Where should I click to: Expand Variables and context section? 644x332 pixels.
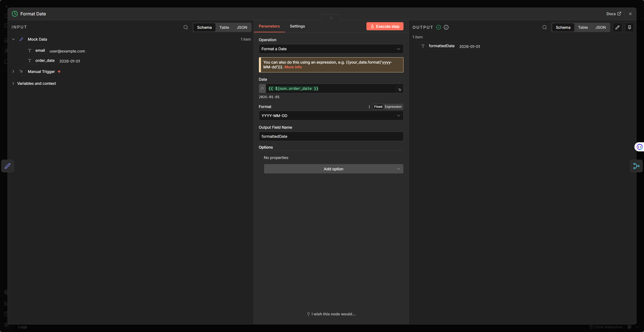point(13,84)
